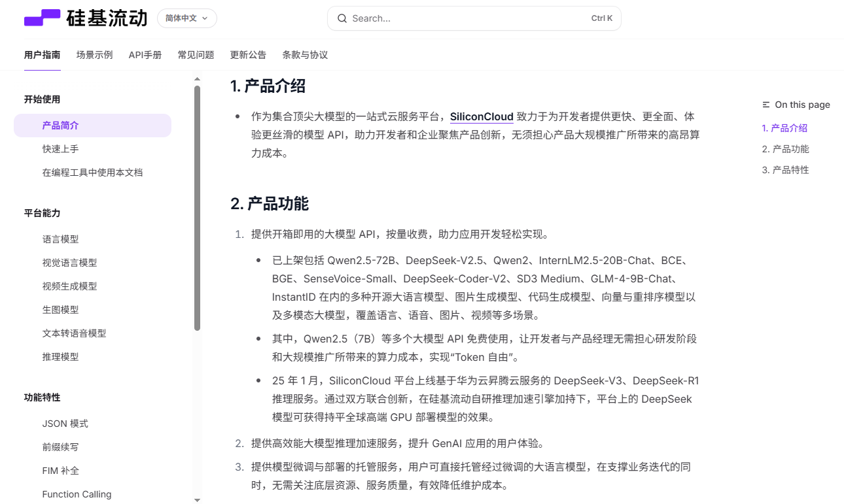Click the On this page label

(x=802, y=105)
